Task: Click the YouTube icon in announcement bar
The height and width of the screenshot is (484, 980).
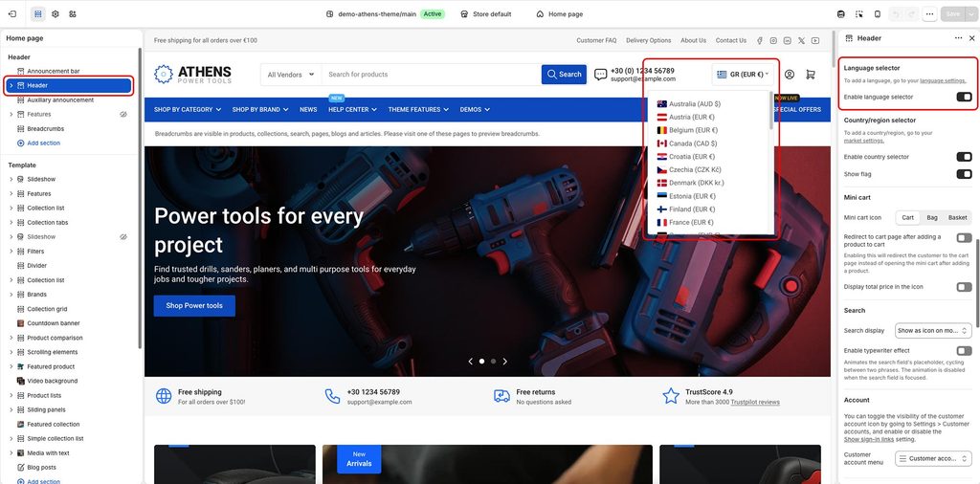Action: (x=815, y=40)
